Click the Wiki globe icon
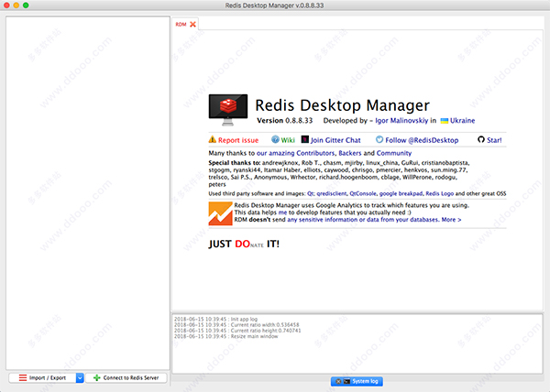The height and width of the screenshot is (392, 550). tap(275, 139)
